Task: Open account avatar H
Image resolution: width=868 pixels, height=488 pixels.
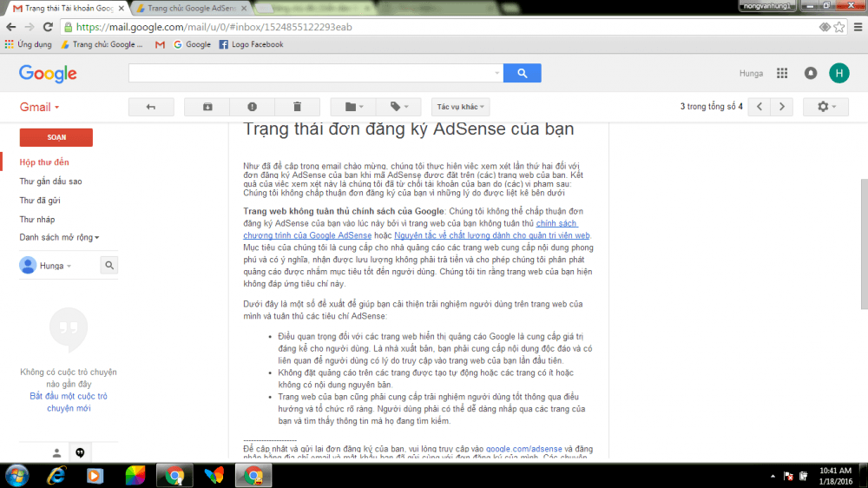Action: click(839, 73)
